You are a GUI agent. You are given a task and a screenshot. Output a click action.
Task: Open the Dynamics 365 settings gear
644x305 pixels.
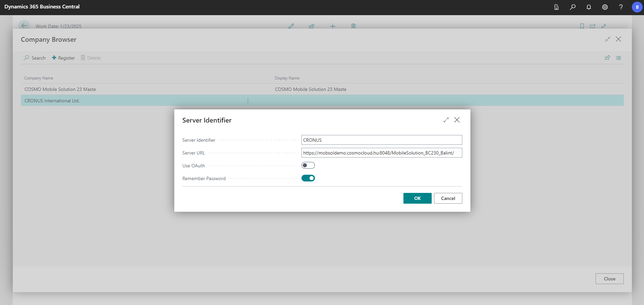tap(605, 7)
